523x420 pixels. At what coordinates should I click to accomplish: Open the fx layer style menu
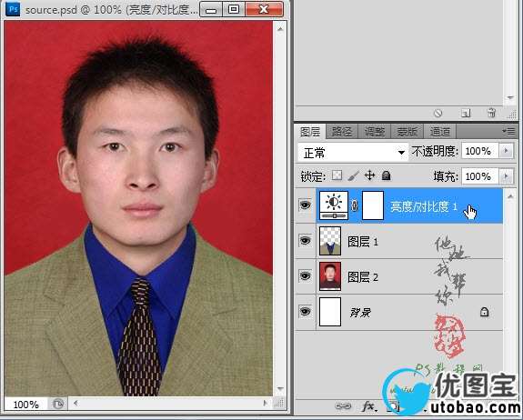pos(369,406)
